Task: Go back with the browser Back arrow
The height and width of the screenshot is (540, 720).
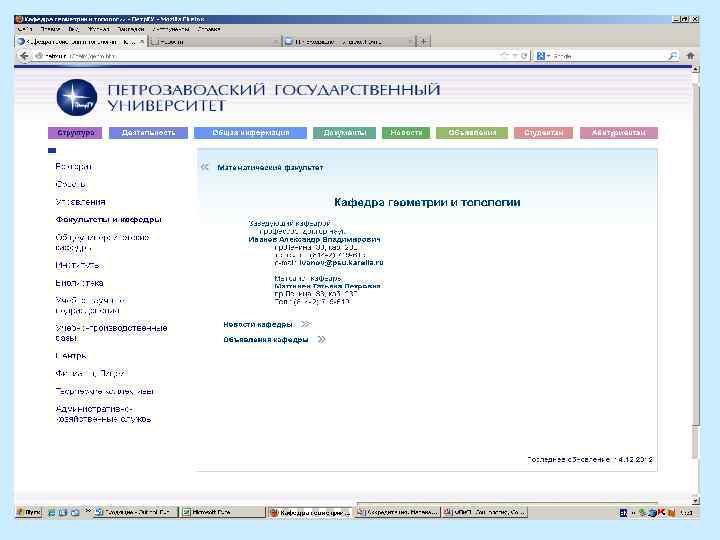Action: 24,56
